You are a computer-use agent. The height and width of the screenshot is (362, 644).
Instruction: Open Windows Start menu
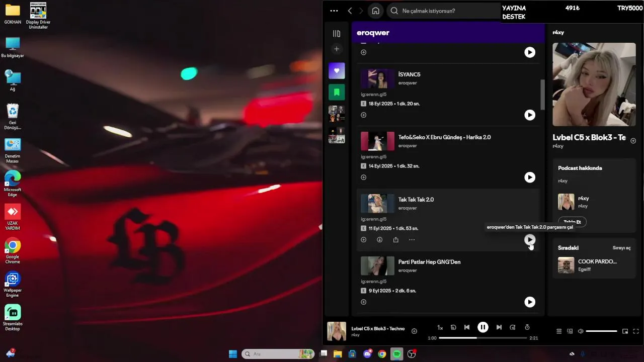click(233, 354)
